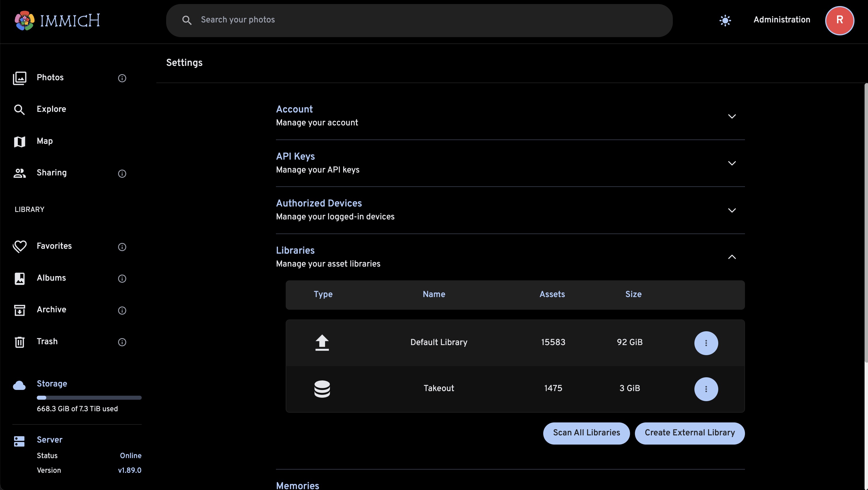The height and width of the screenshot is (490, 868).
Task: Click the Sharing people icon
Action: (x=20, y=173)
